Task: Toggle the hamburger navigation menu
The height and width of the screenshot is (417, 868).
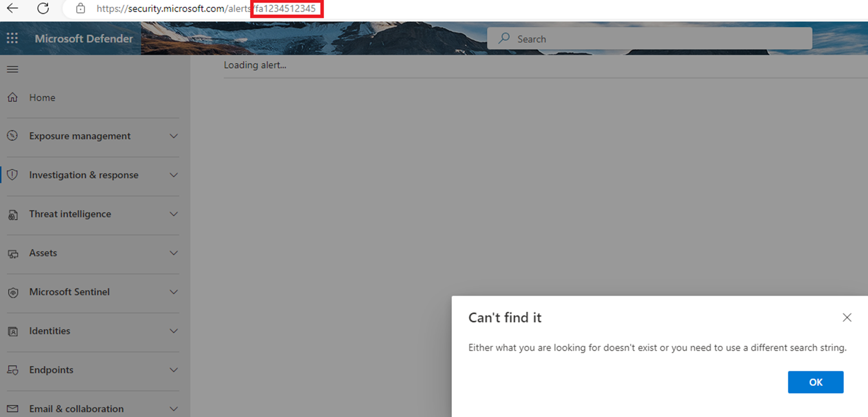Action: 12,69
